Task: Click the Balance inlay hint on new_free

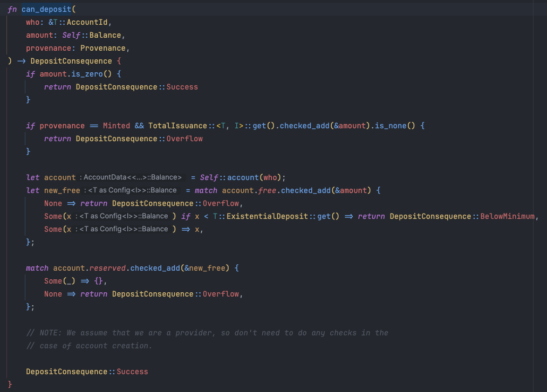Action: 163,190
